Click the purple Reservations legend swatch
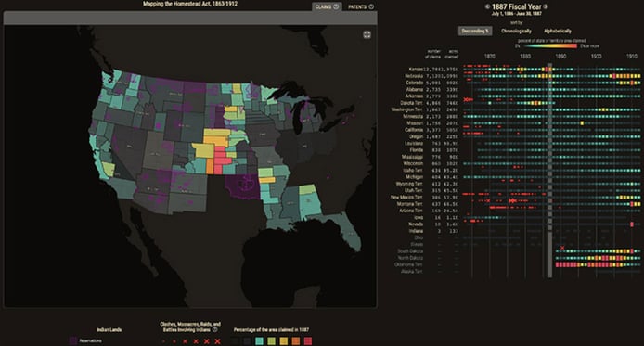The width and height of the screenshot is (644, 346). (x=73, y=340)
